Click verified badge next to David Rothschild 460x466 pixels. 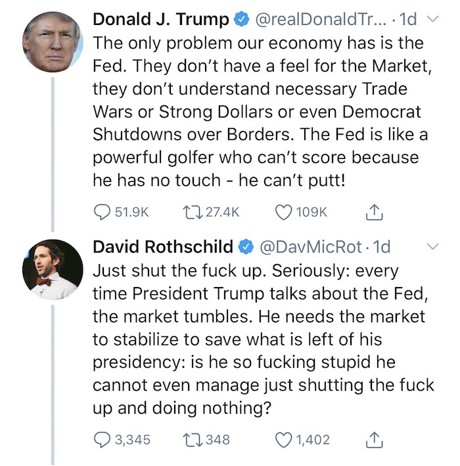[x=246, y=247]
